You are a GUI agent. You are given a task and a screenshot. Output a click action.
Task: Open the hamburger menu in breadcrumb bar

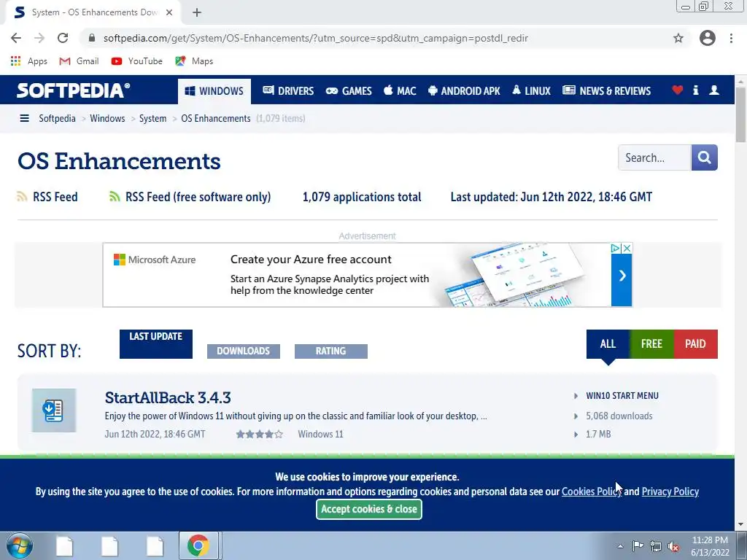coord(24,118)
